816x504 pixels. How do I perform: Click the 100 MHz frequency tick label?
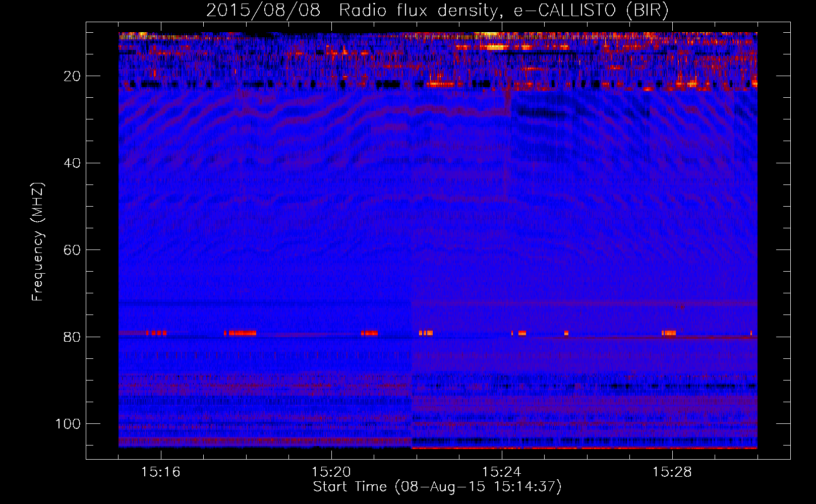tap(68, 423)
